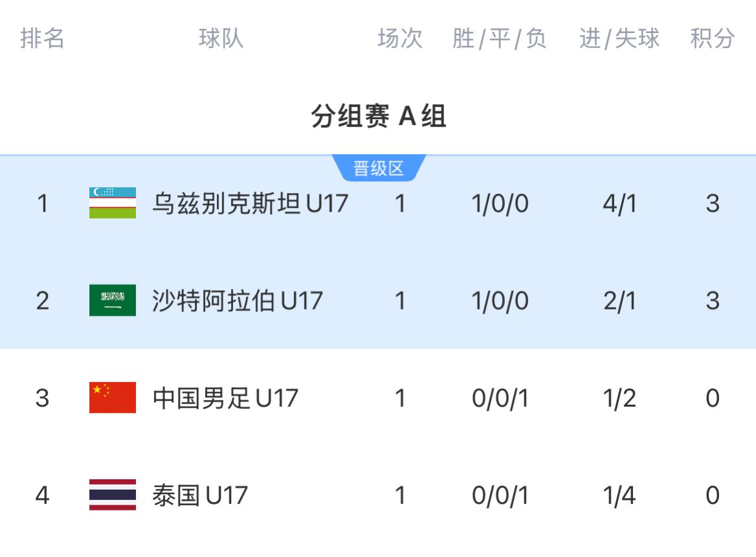Click the 排名 column header
Viewport: 756px width, 557px height.
click(43, 39)
